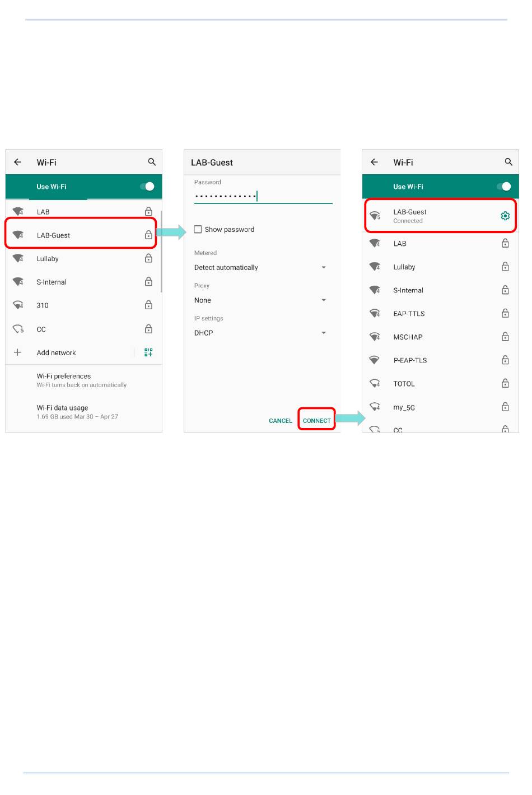Open LAB-Guest connected network settings gear
Viewport: 532px width, 795px height.
click(x=505, y=216)
